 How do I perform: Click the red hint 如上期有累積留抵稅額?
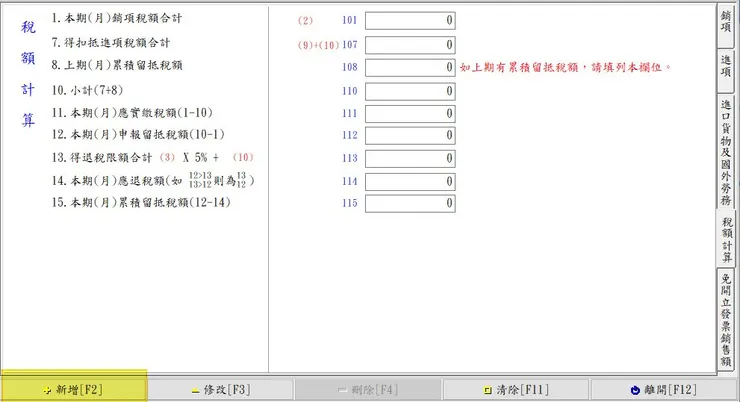(x=565, y=67)
